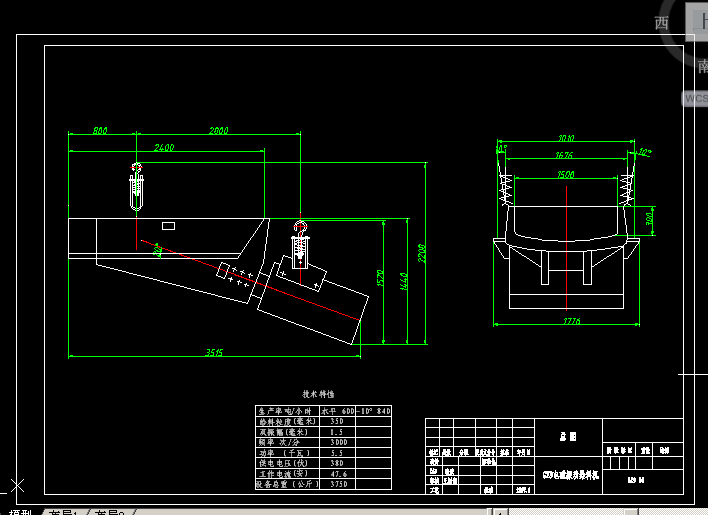Select the 2400 dimension text

164,148
